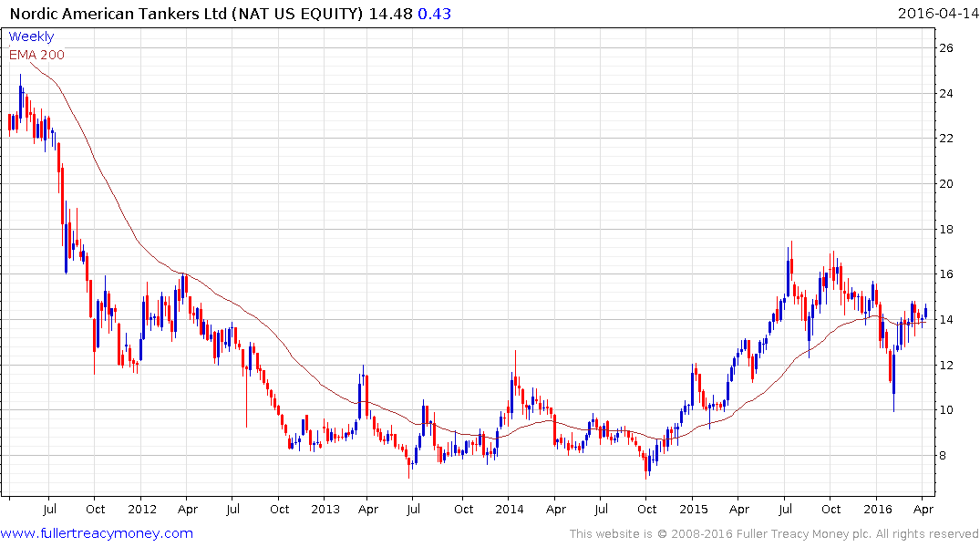Click the '2014' time axis label
The height and width of the screenshot is (547, 980).
coord(510,510)
